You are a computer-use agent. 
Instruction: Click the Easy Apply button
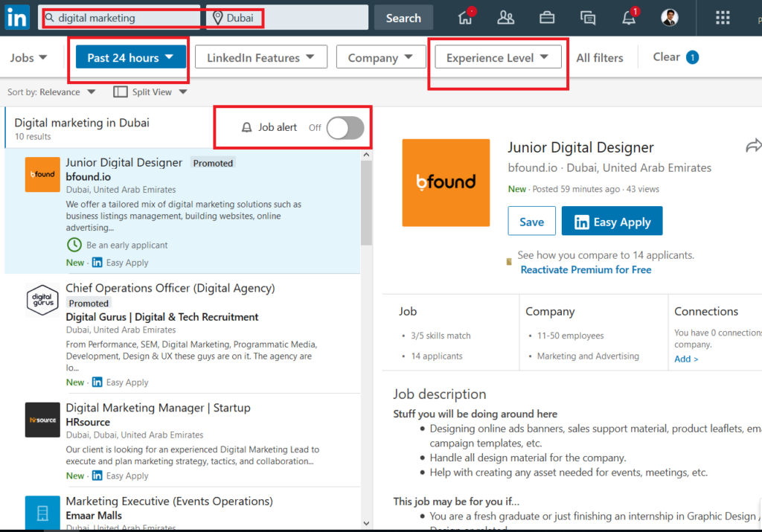click(x=612, y=221)
